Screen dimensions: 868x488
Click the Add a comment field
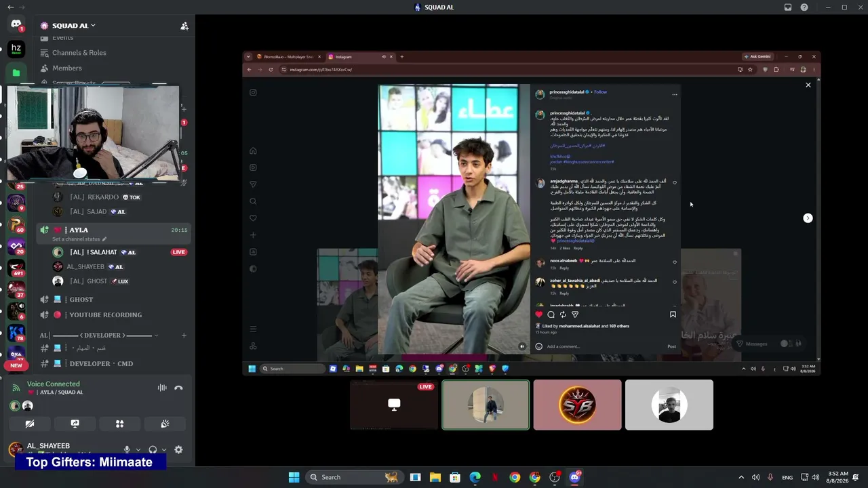[x=604, y=346]
